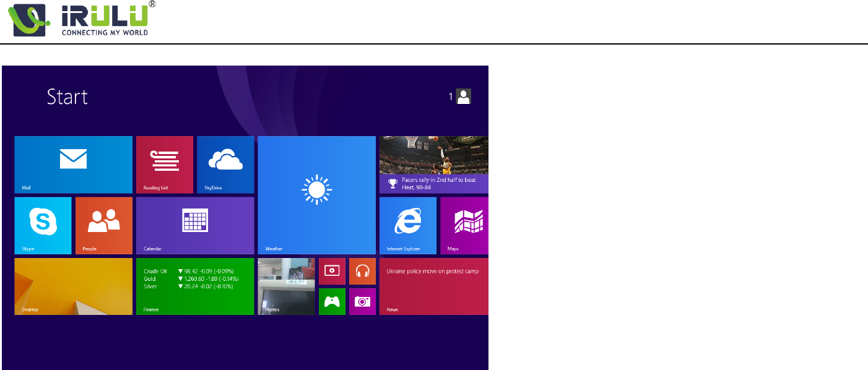The image size is (868, 370).
Task: Click the Gold price row
Action: [x=191, y=279]
